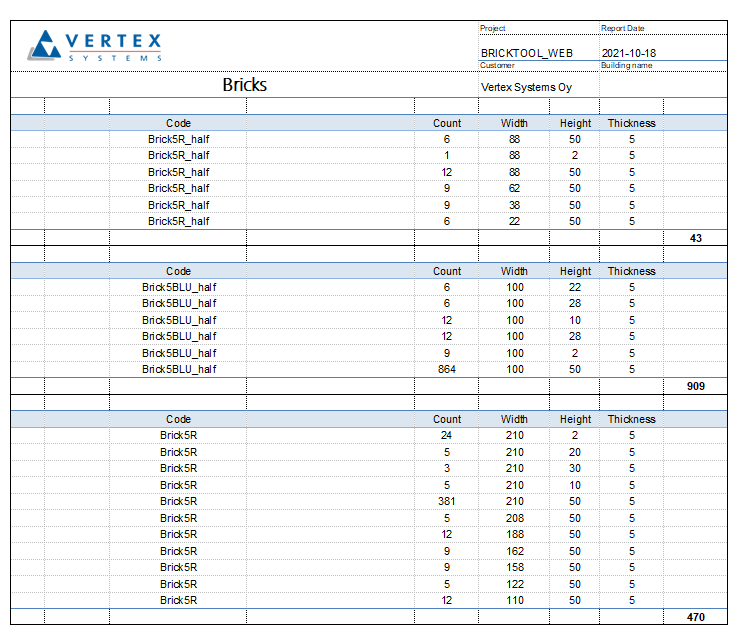
Task: Click the Vertex Systems logo
Action: (x=95, y=46)
